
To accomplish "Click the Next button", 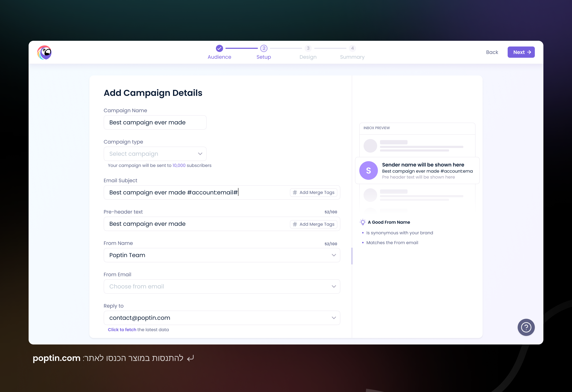I will tap(521, 52).
